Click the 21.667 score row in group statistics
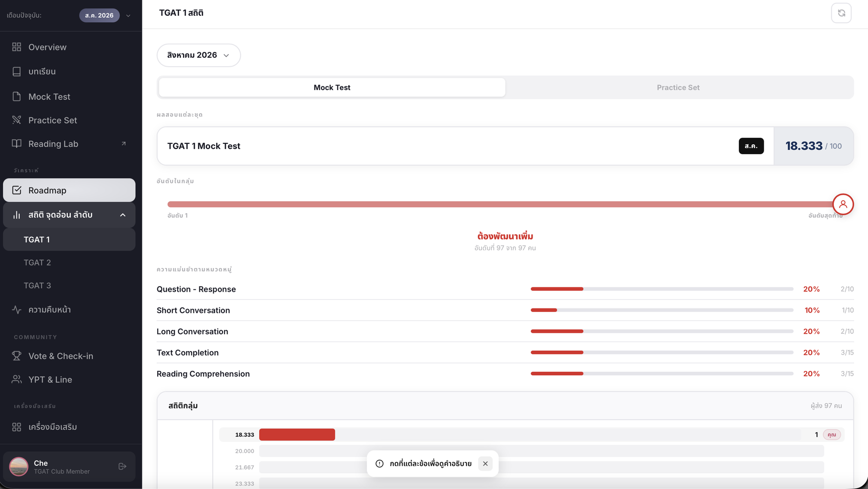 (x=532, y=467)
